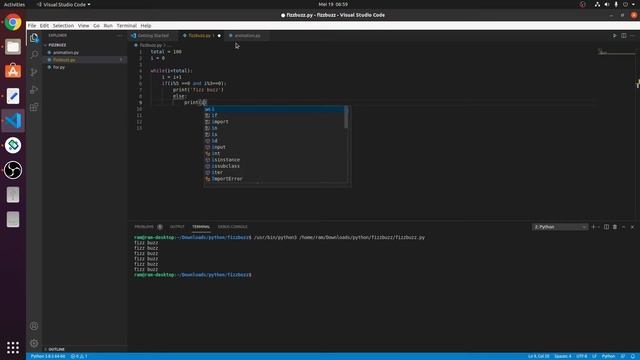Open the volume indicator in top bar

pyautogui.click(x=607, y=4)
